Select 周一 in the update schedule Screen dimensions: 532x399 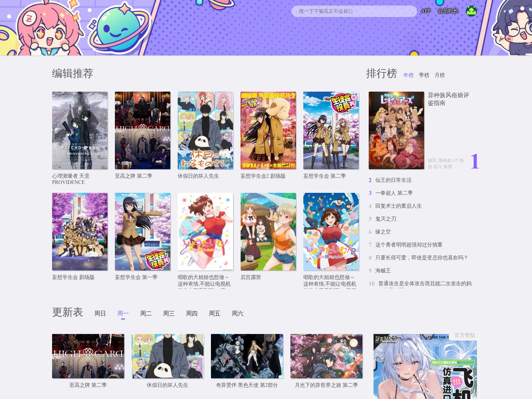point(123,313)
